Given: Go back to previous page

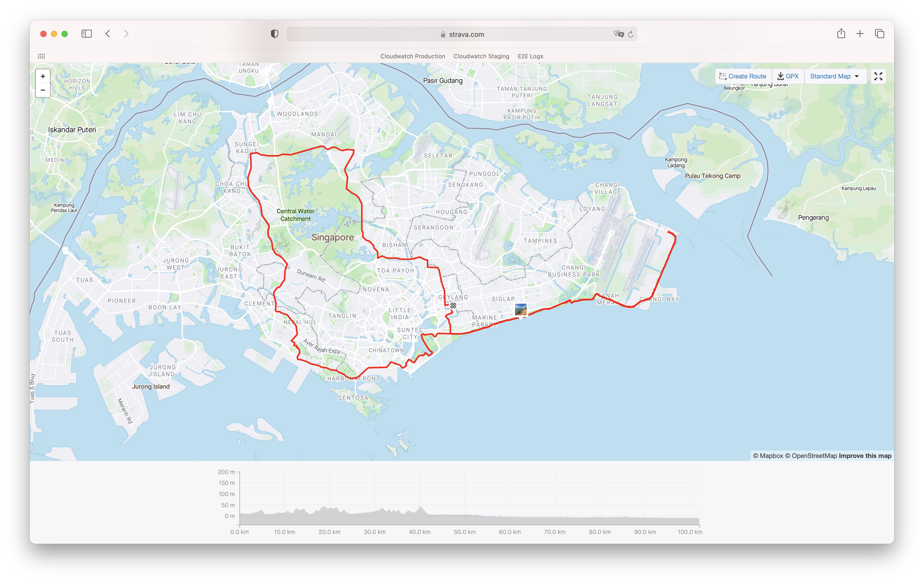Looking at the screenshot, I should click(x=108, y=34).
